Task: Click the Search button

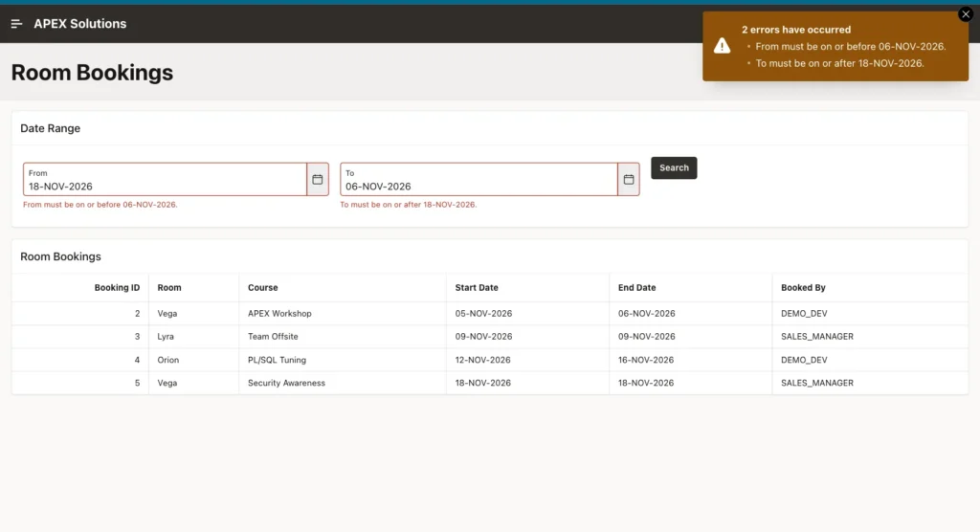Action: tap(674, 167)
